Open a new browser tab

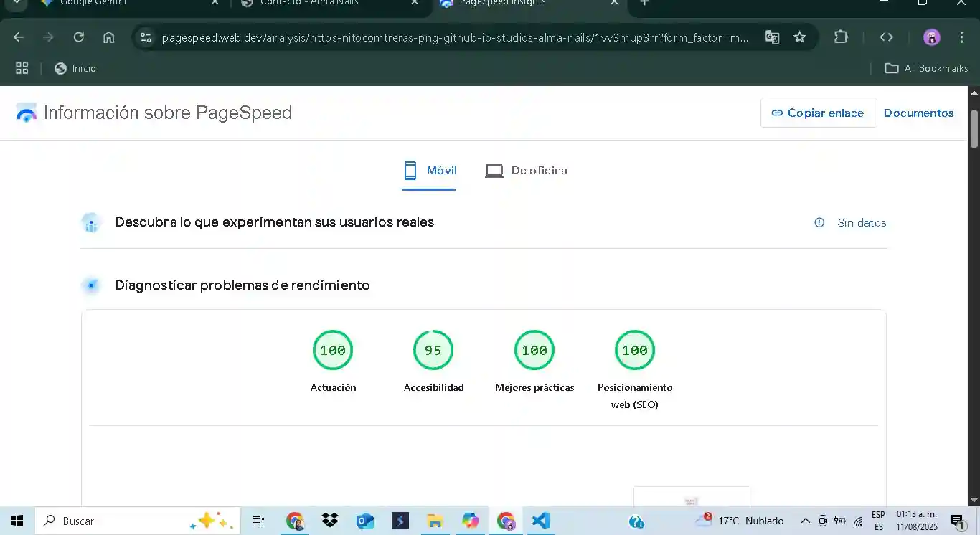point(644,3)
